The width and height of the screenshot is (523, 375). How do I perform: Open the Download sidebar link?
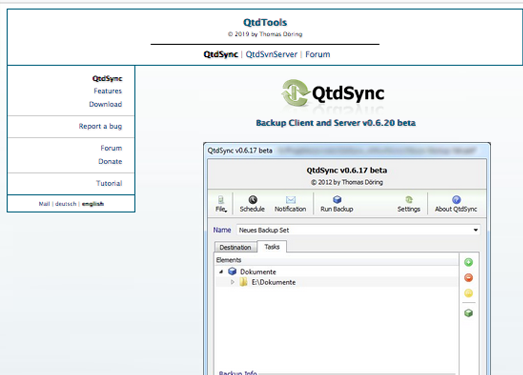105,104
